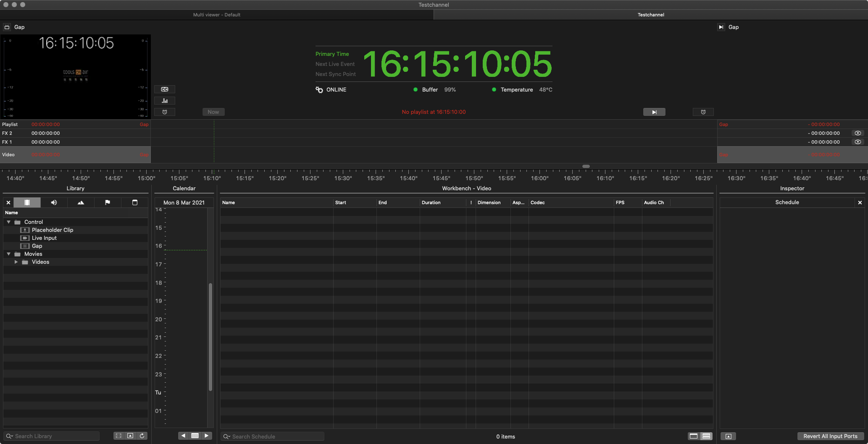Select Next Live Event clock mode
Screen dimensions: 868x444
point(335,64)
